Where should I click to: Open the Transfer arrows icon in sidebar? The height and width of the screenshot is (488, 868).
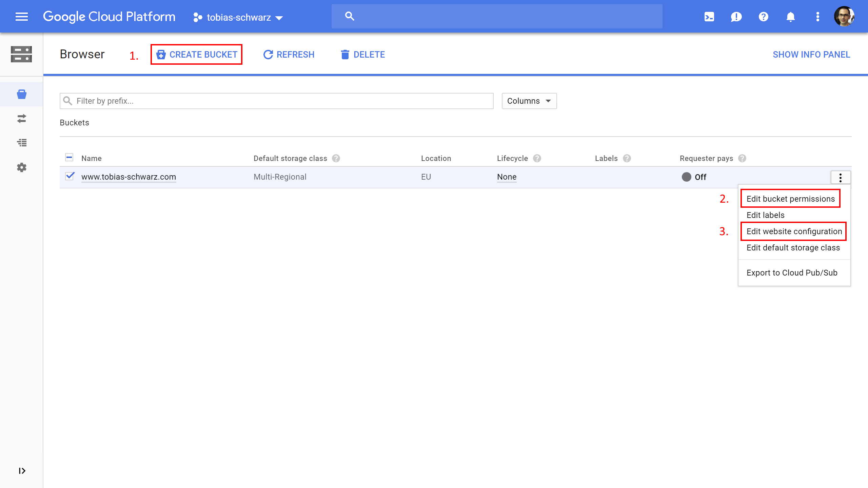coord(22,119)
